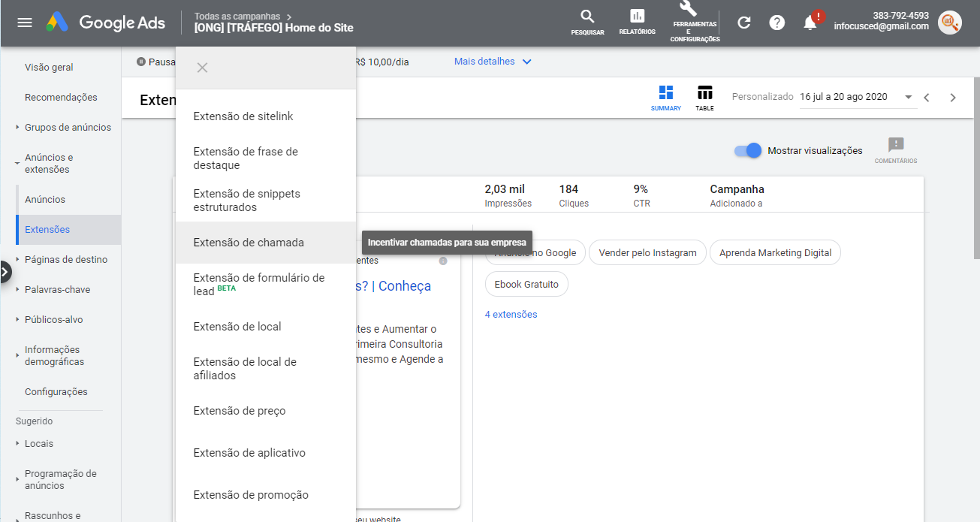
Task: Select Extensão de sitelink
Action: (266, 116)
